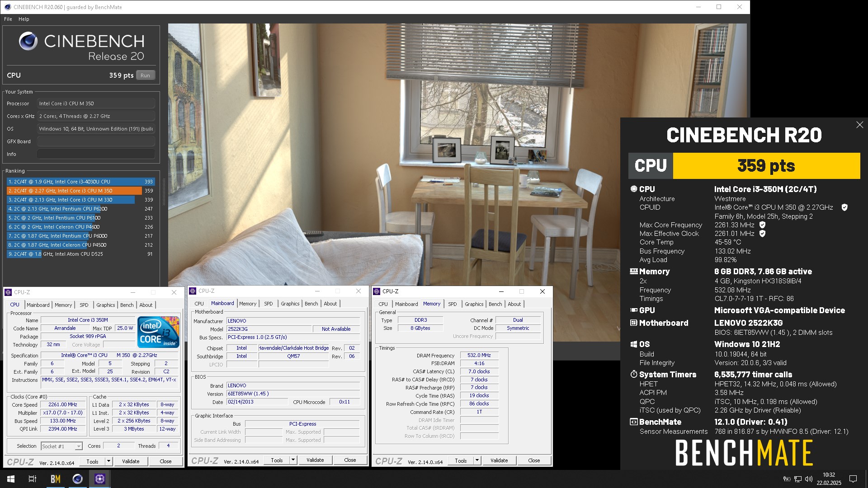The height and width of the screenshot is (488, 868).
Task: Click Close button in first CPU-Z window
Action: pos(165,461)
